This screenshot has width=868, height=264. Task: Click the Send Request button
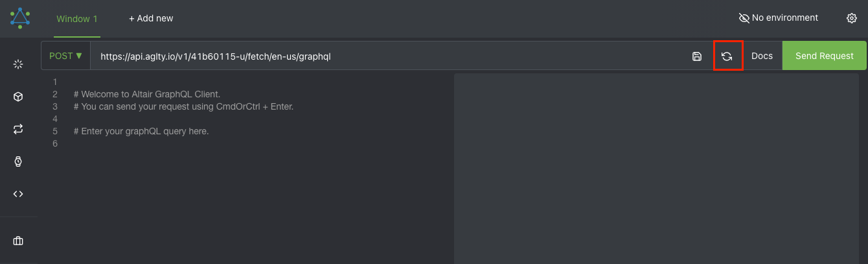coord(825,56)
